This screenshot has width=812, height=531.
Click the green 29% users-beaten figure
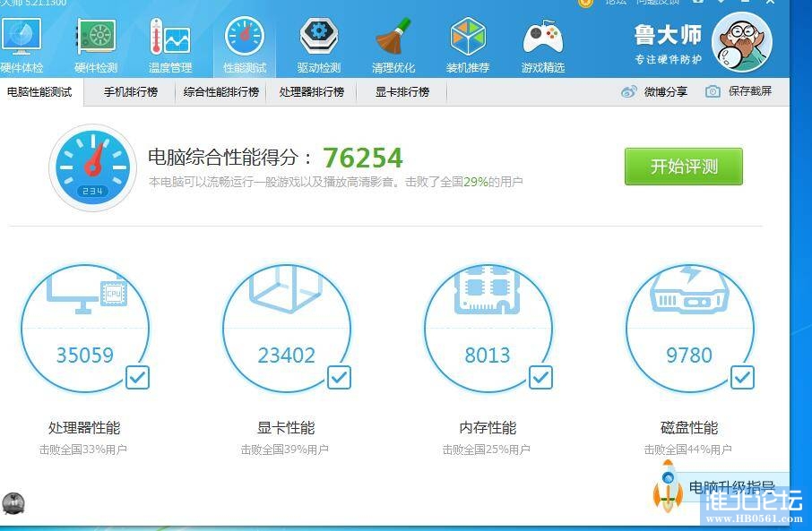[476, 182]
